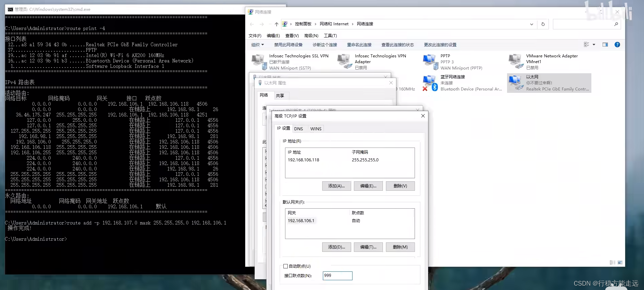Click Remove button under IP addresses
The image size is (644, 290).
(x=400, y=186)
